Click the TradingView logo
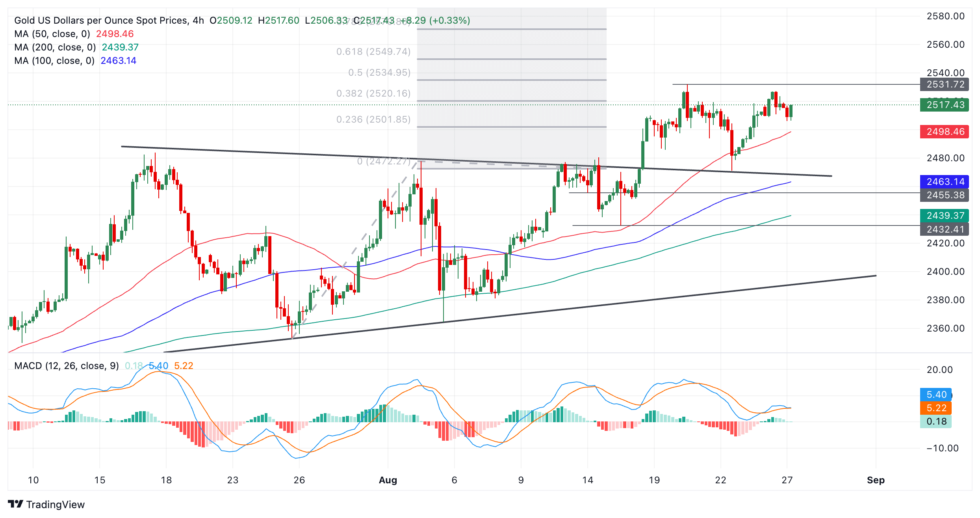Image resolution: width=980 pixels, height=518 pixels. 46,504
